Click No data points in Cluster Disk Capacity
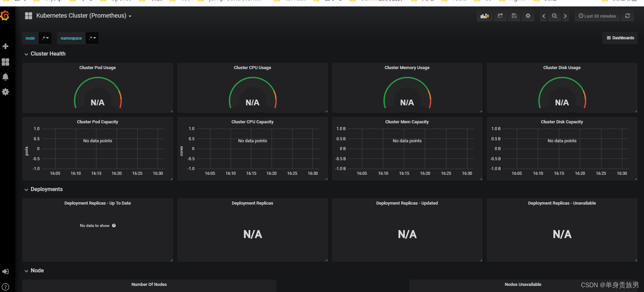The image size is (644, 292). click(562, 141)
